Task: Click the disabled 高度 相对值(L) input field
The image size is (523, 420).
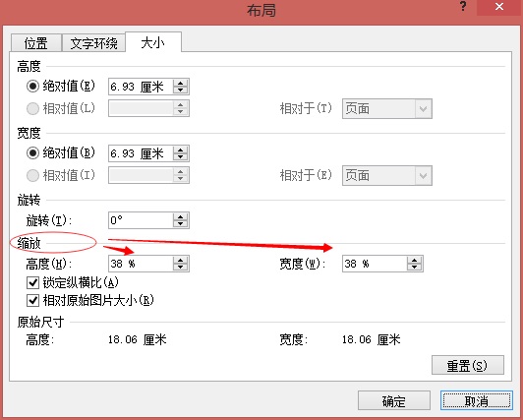Action: [x=141, y=108]
